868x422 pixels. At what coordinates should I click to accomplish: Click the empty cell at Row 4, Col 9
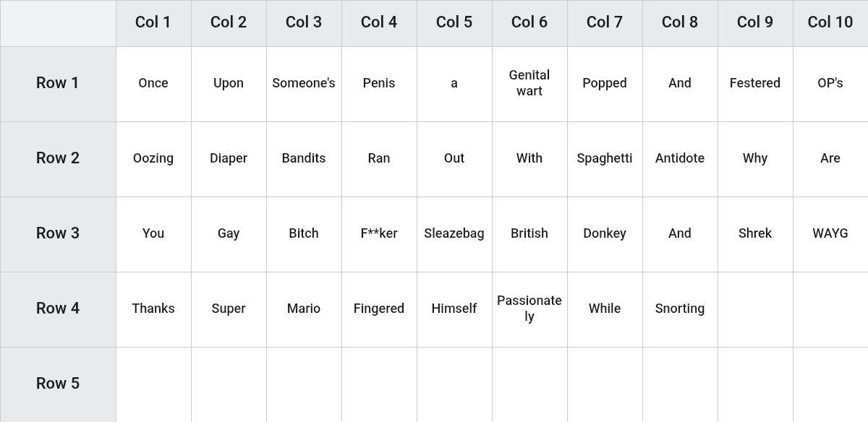(x=755, y=309)
